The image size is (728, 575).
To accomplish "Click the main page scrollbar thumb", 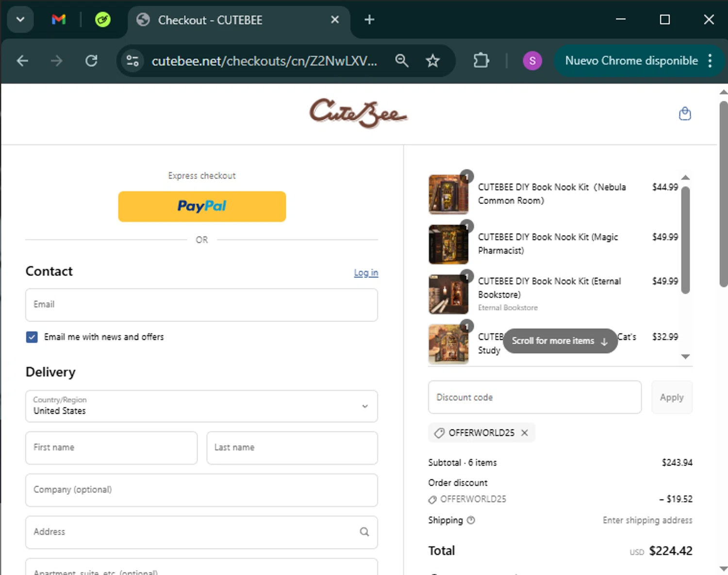I will pyautogui.click(x=723, y=194).
